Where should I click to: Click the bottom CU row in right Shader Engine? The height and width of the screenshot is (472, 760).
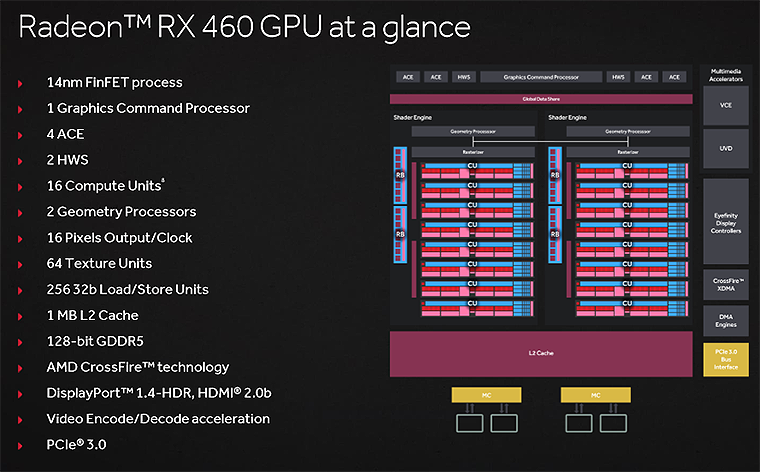coord(632,308)
